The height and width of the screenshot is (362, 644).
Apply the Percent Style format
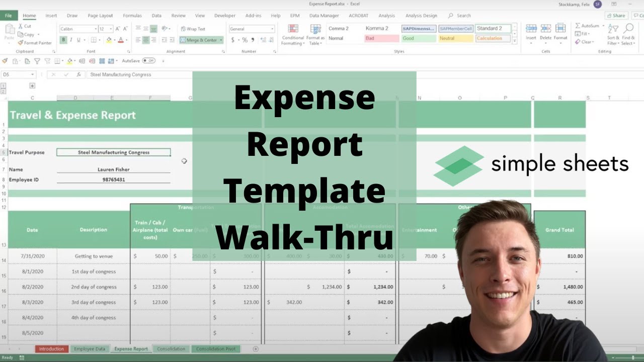tap(245, 40)
